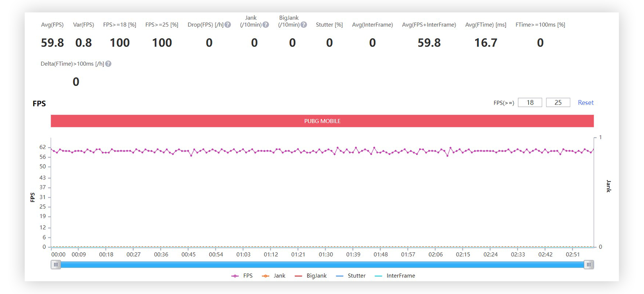Click the Reset link
Viewport: 644px width, 294px height.
(x=585, y=103)
